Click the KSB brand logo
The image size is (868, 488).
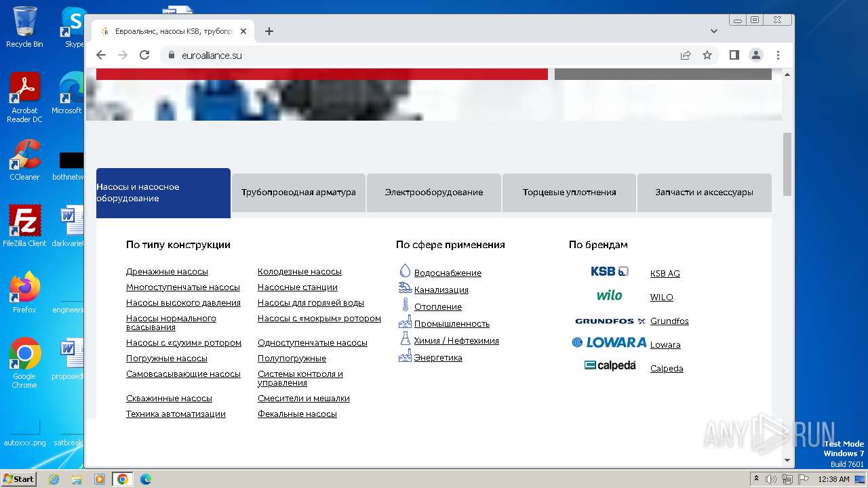(609, 271)
